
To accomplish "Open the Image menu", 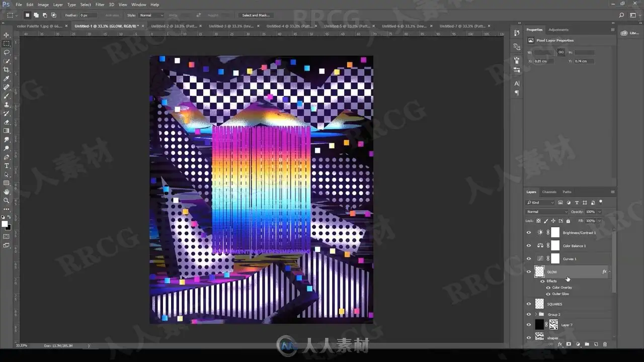I will tap(43, 5).
